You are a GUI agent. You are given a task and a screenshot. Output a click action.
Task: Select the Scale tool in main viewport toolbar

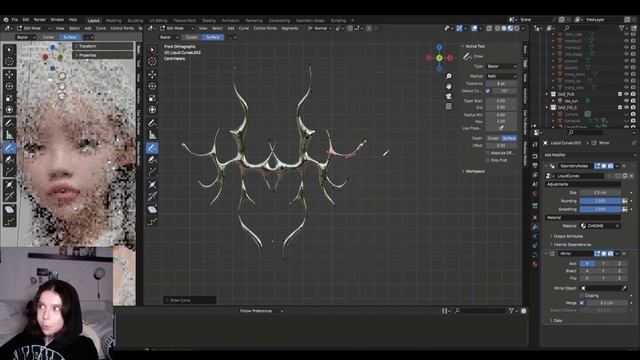click(x=152, y=98)
